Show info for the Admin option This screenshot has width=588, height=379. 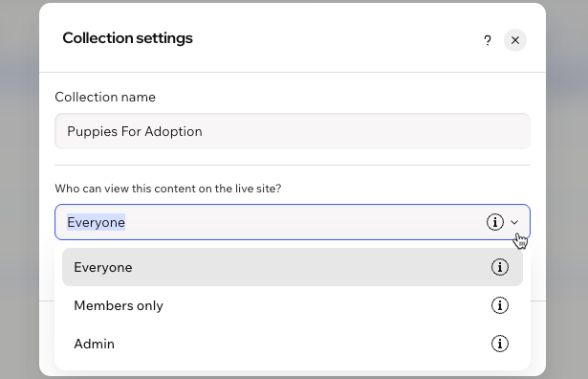500,344
